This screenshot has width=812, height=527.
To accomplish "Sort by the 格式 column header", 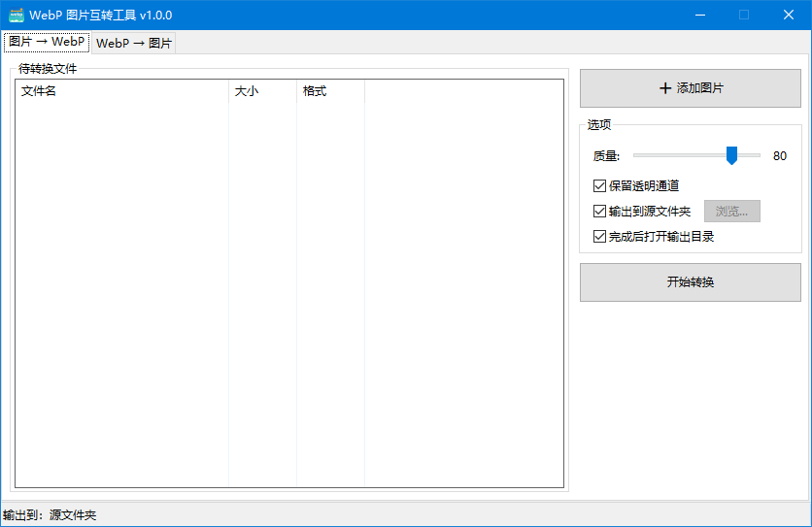I will click(x=331, y=91).
